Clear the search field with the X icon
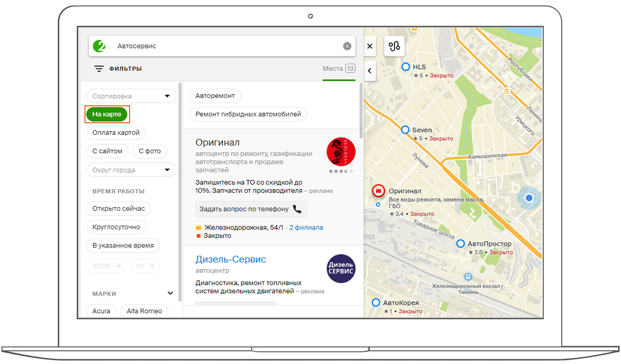The height and width of the screenshot is (364, 621). (347, 46)
